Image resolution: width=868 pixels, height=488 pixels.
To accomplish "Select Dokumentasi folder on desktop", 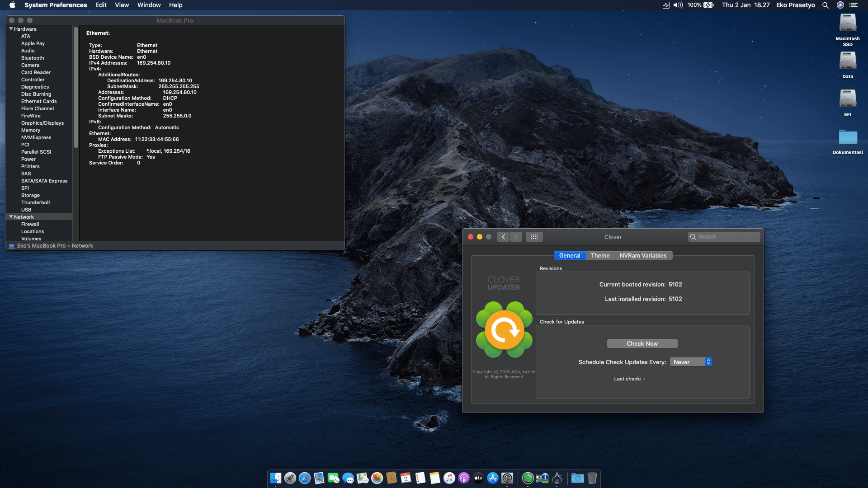I will tap(848, 142).
